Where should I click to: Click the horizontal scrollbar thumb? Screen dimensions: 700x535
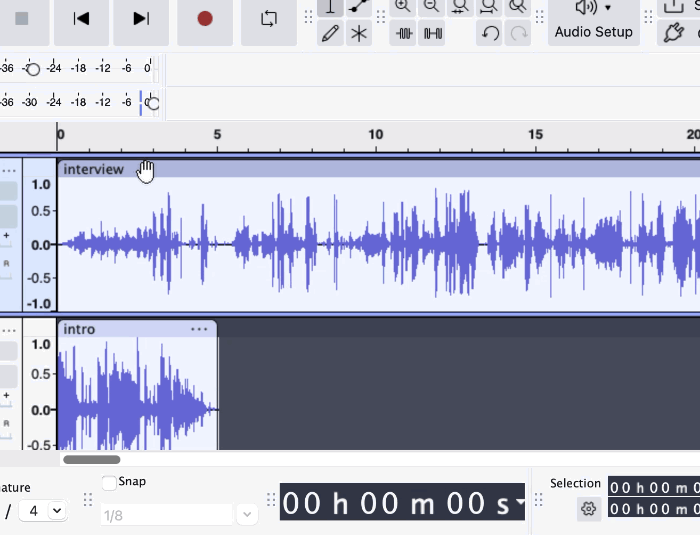click(x=92, y=460)
